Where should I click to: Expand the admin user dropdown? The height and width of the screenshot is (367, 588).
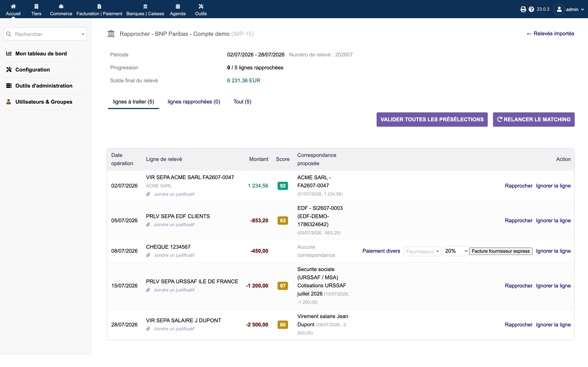[569, 9]
